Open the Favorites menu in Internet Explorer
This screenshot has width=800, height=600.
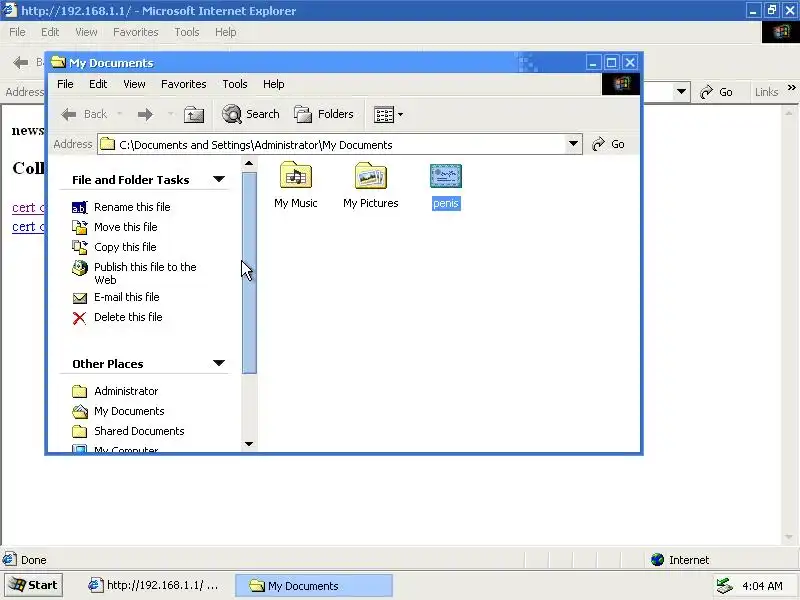coord(136,32)
